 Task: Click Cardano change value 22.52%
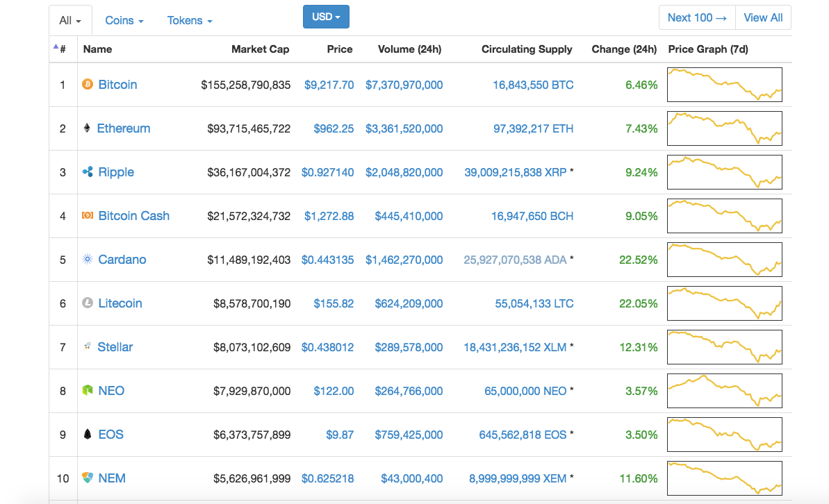(638, 260)
